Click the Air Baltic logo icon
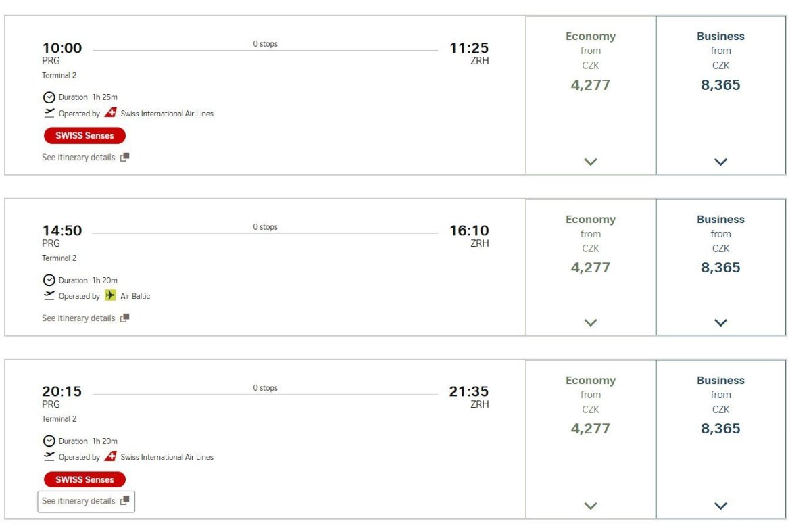The image size is (811, 532). 111,296
